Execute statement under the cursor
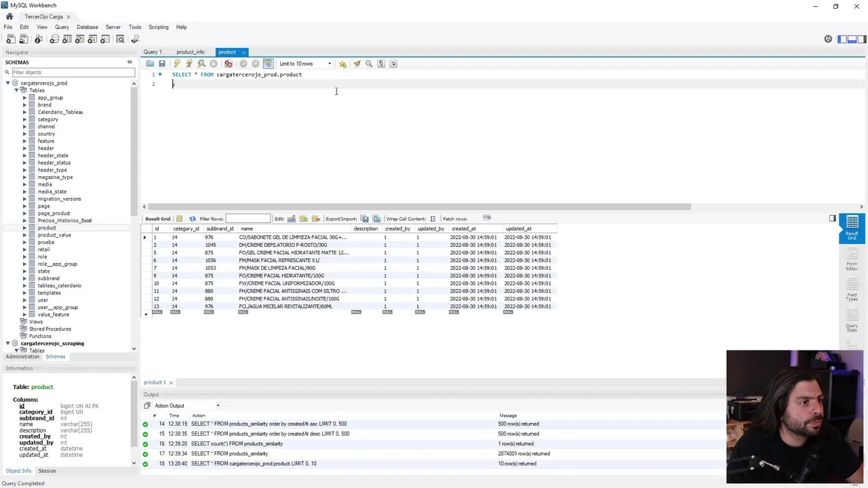The height and width of the screenshot is (488, 868). coord(189,64)
